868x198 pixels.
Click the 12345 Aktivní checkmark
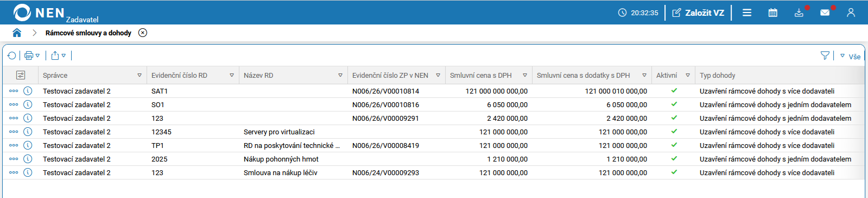pyautogui.click(x=674, y=131)
